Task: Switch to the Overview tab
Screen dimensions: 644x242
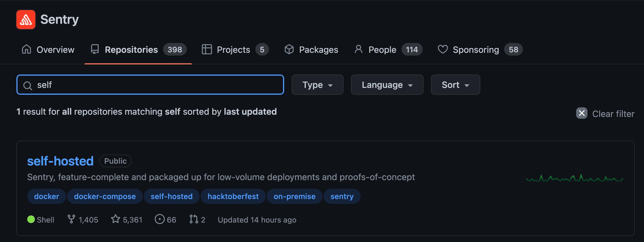Action: coord(48,50)
